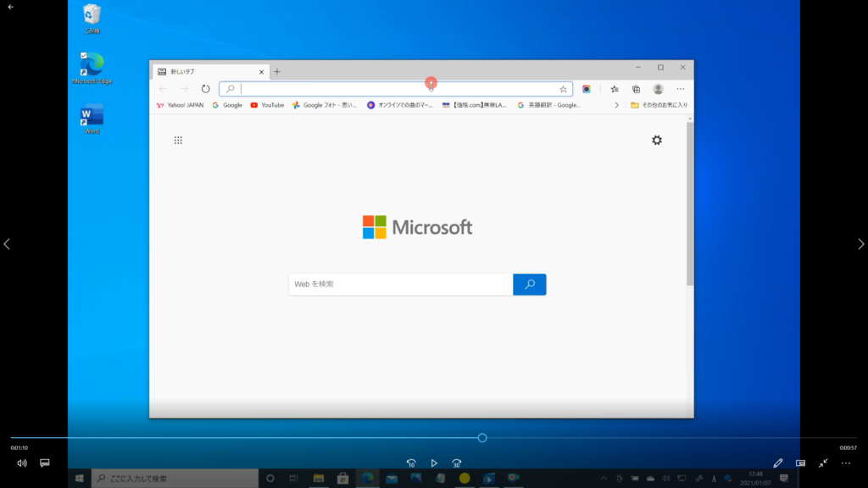
Task: Open the subtitles and captions menu
Action: click(45, 463)
